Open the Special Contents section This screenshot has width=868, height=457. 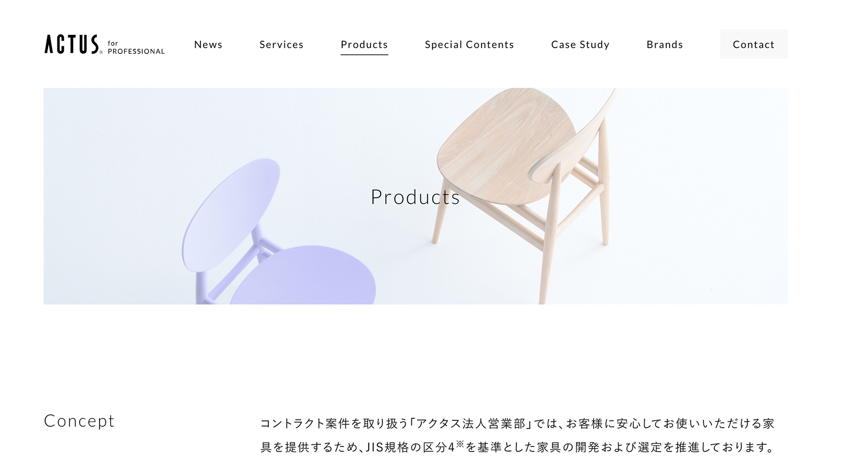click(469, 44)
